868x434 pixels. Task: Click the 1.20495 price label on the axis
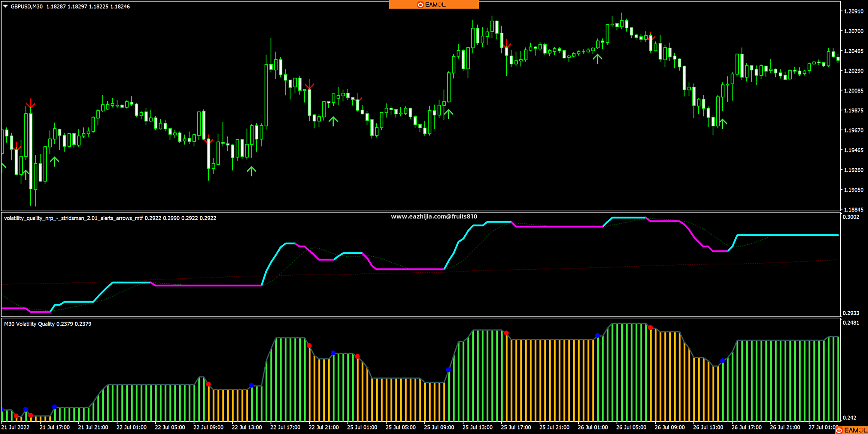click(x=854, y=51)
